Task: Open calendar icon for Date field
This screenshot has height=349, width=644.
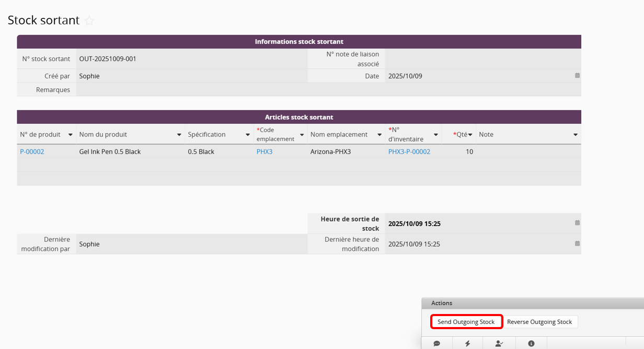Action: tap(577, 76)
